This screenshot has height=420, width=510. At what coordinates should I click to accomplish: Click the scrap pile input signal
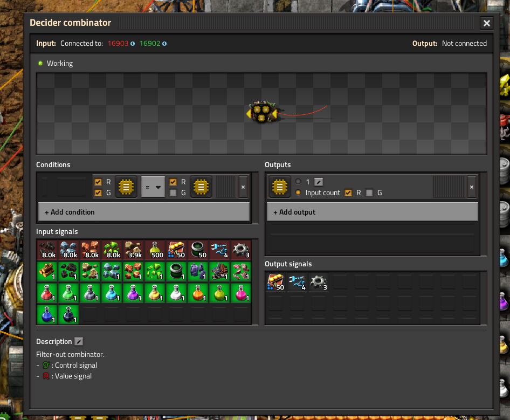219,271
